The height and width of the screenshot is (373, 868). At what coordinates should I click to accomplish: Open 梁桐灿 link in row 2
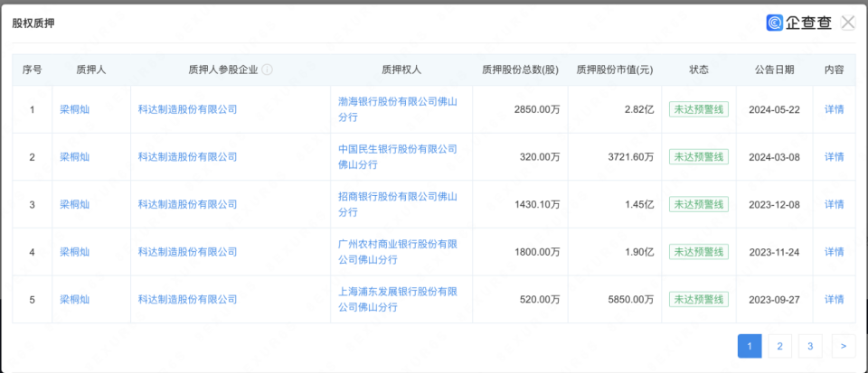point(75,157)
